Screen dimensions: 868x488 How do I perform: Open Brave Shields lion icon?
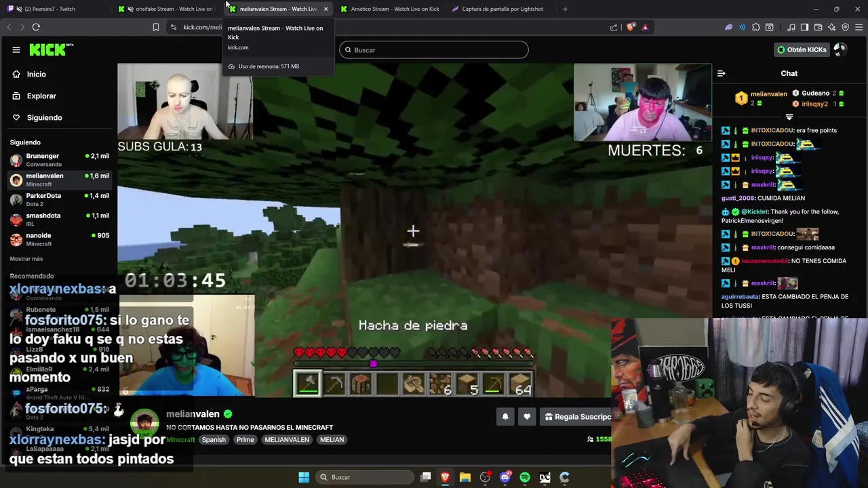coord(631,27)
